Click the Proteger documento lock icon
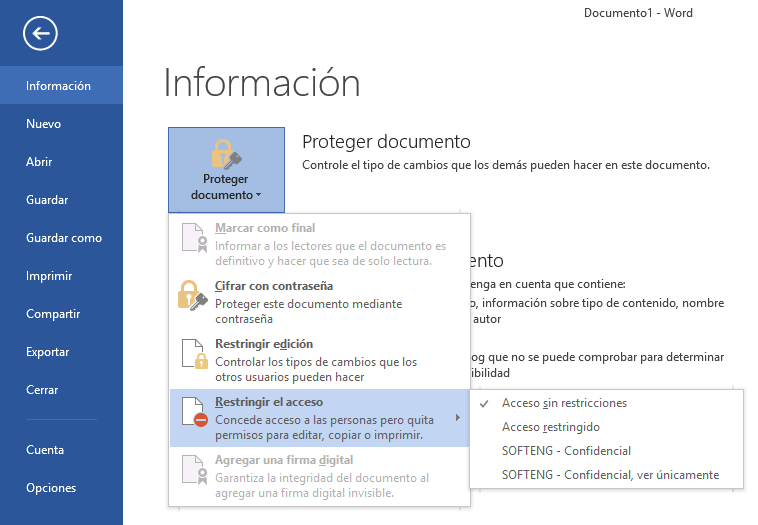758x525 pixels. pos(225,154)
